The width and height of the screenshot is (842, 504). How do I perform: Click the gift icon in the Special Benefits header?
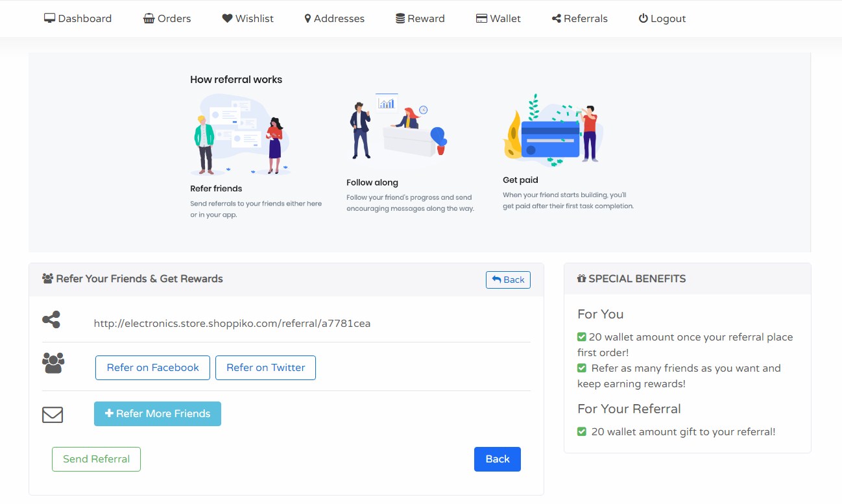pyautogui.click(x=581, y=279)
